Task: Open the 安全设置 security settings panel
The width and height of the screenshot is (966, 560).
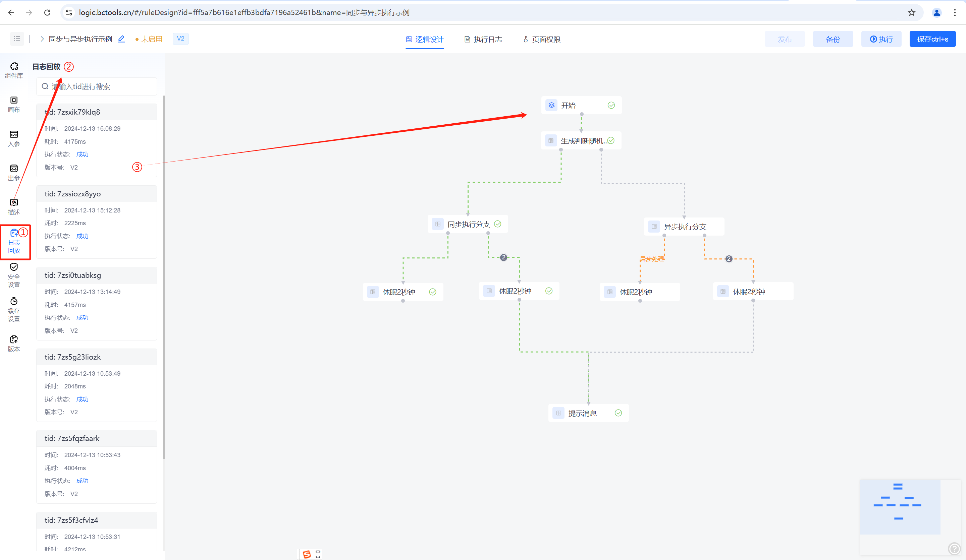Action: click(14, 275)
